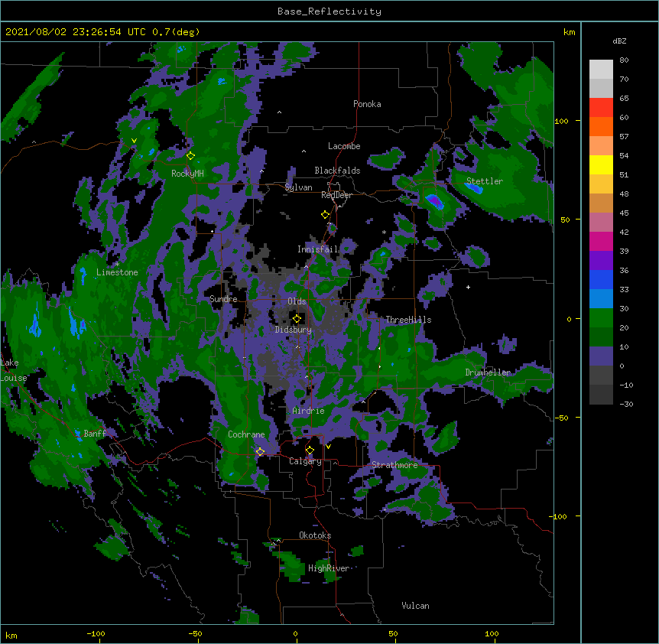Click the Calgary city label
Viewport: 659px width, 644px height.
(x=305, y=461)
